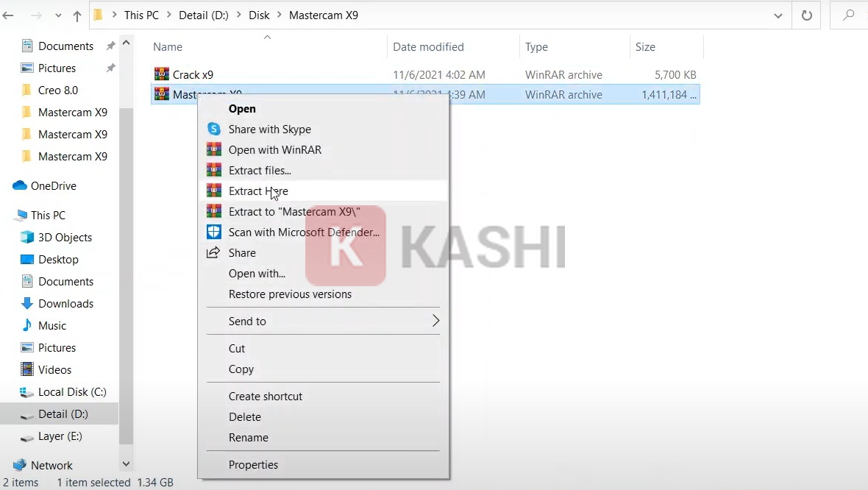Click the WinRAR icon beside Extract Here
The image size is (868, 490).
tap(214, 191)
